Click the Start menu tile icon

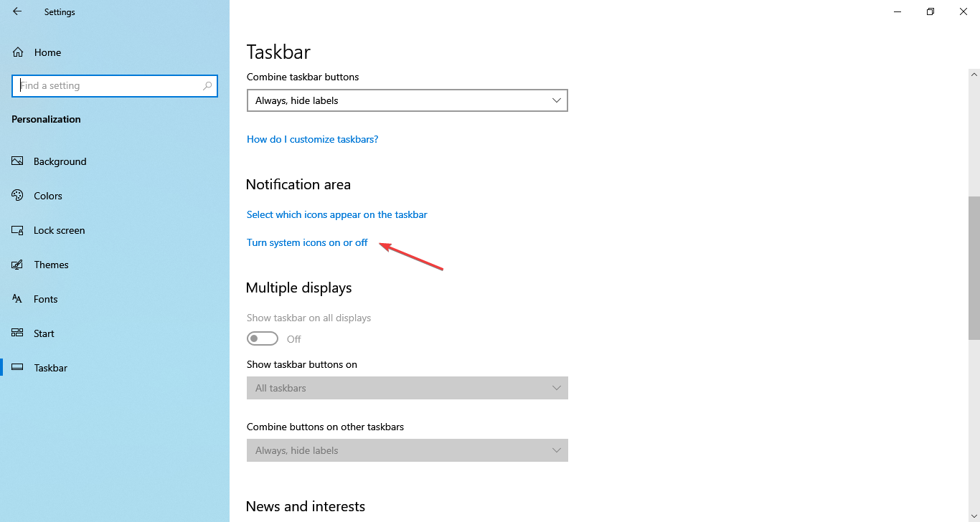[18, 333]
